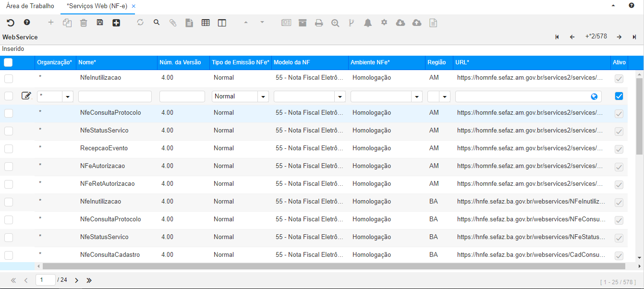
Task: Click the Save record floppy disk icon
Action: point(100,23)
